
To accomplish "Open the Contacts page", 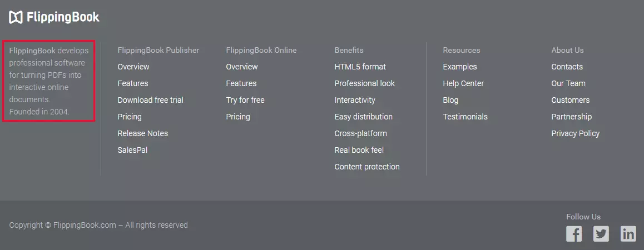I will [x=567, y=67].
